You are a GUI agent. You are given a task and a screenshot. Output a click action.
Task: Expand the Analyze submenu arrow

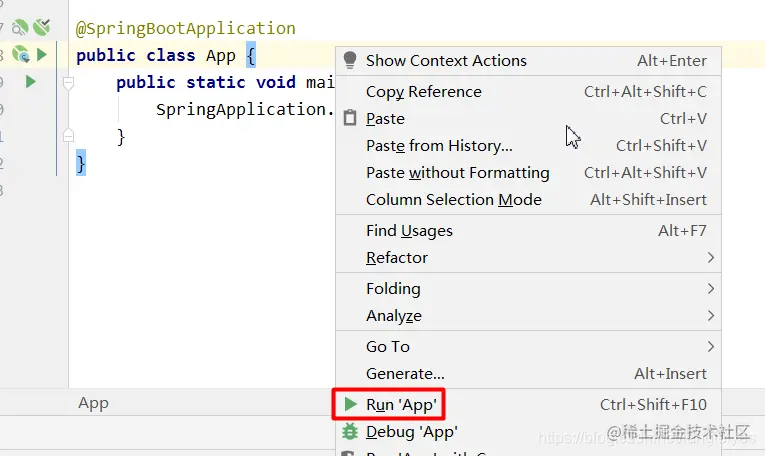(711, 316)
